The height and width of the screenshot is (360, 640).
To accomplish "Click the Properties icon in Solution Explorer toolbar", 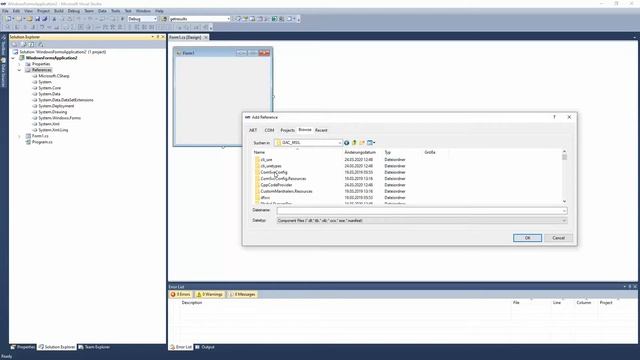I will tap(14, 44).
